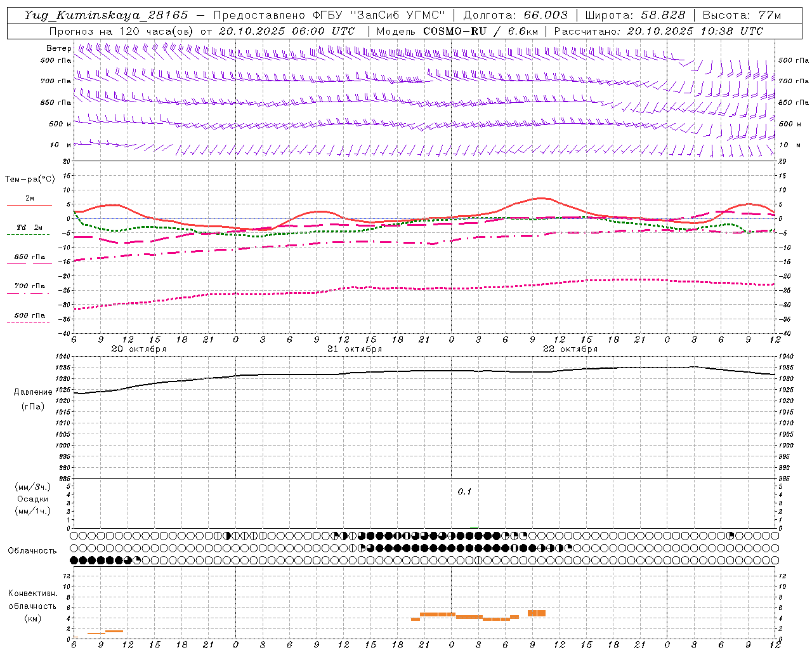812x650 pixels.
Task: Click the elevation value Высота: 77м
Action: (x=742, y=15)
